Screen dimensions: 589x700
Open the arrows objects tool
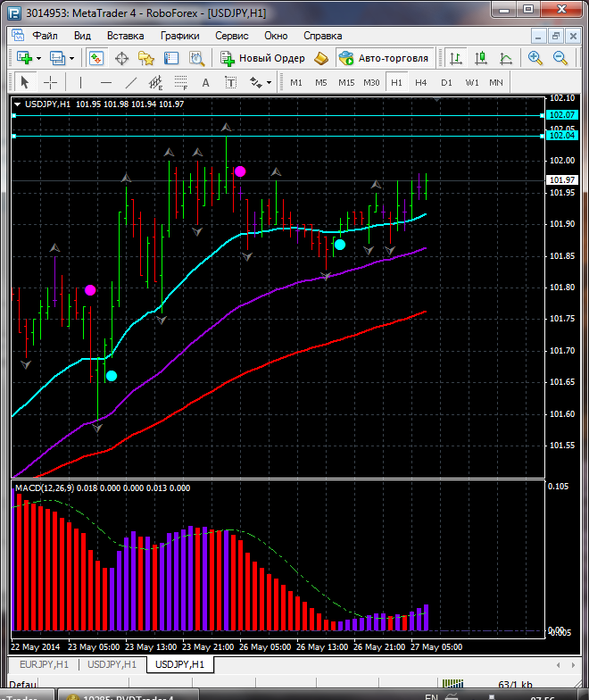(255, 82)
